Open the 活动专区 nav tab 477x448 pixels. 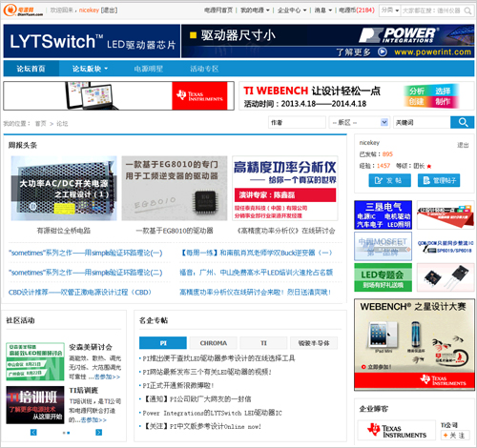[204, 69]
